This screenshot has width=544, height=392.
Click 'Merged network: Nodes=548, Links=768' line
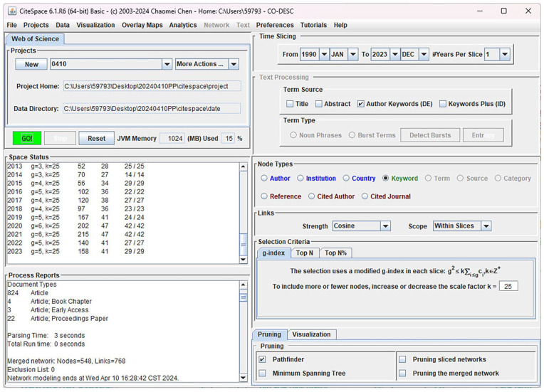click(66, 361)
